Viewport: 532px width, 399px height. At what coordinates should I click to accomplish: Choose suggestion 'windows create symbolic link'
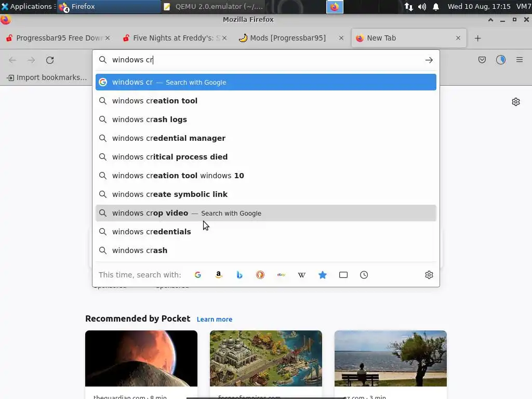(x=266, y=194)
